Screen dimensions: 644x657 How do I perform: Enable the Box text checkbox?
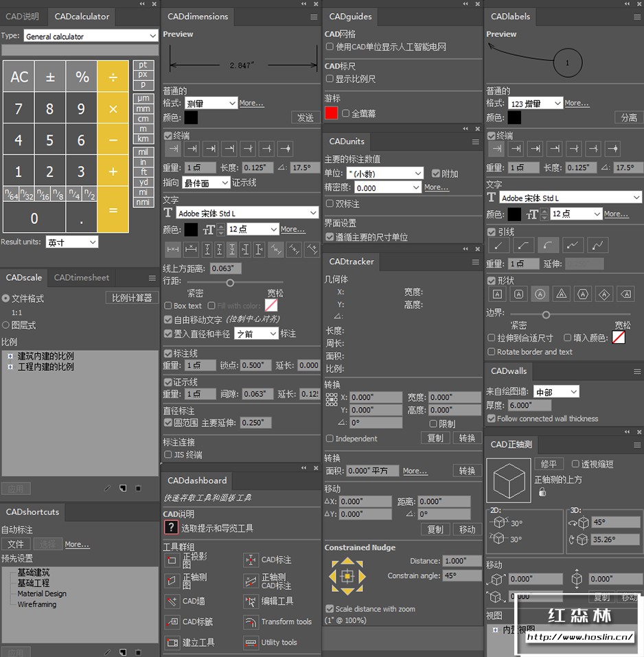pyautogui.click(x=168, y=306)
